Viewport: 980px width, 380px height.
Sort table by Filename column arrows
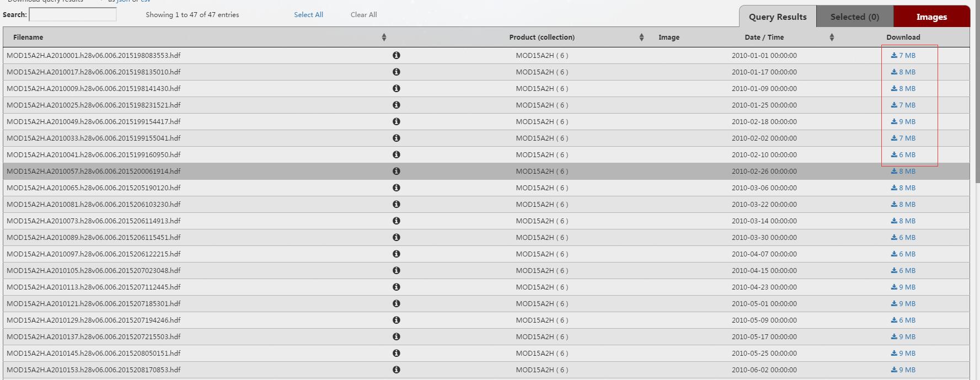point(384,37)
